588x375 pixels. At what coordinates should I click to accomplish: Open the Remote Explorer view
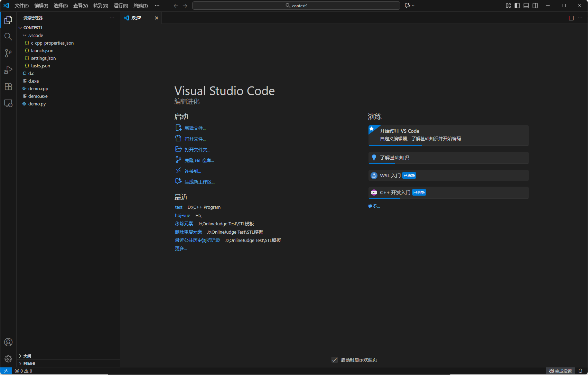coord(8,103)
